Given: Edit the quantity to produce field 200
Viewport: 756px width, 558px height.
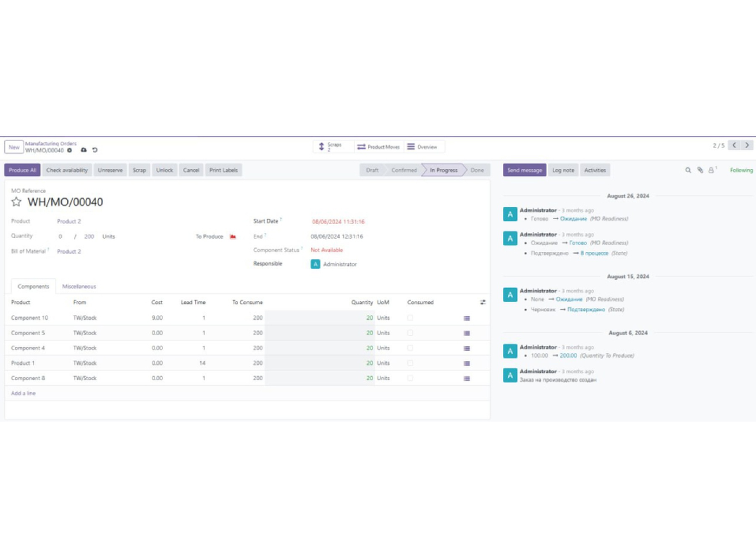Looking at the screenshot, I should pos(89,237).
